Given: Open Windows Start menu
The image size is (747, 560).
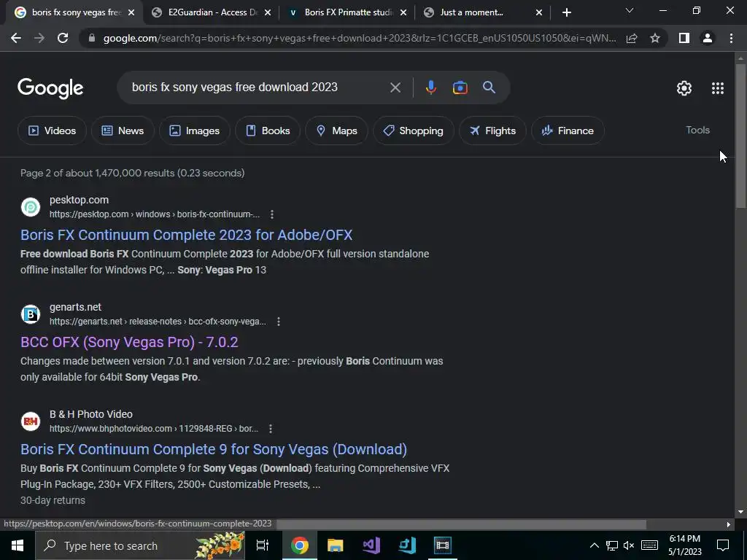Looking at the screenshot, I should click(x=18, y=545).
